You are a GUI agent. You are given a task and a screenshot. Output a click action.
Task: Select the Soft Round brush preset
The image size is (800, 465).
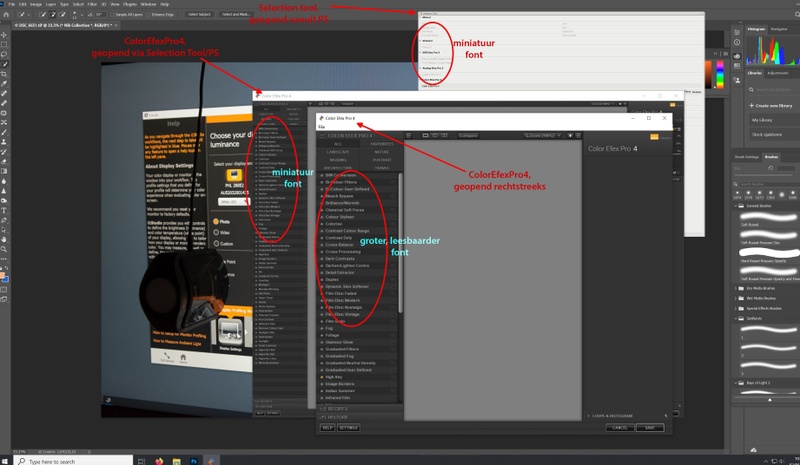[x=768, y=219]
